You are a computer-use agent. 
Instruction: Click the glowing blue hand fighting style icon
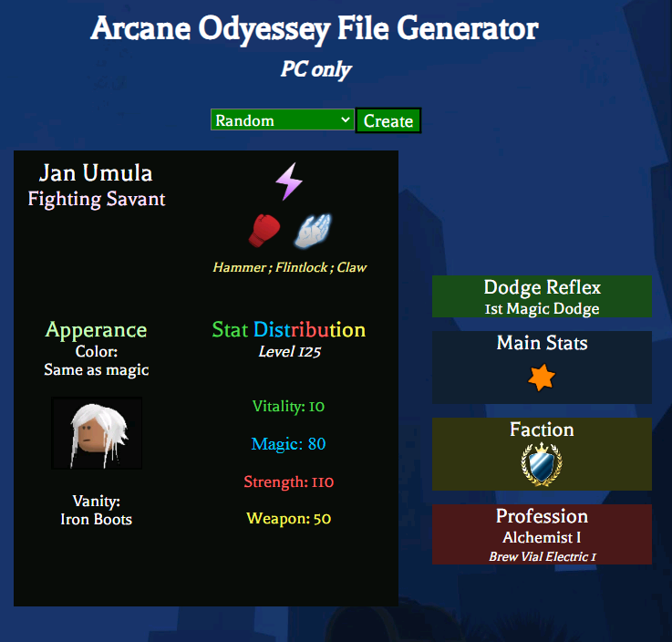[314, 231]
